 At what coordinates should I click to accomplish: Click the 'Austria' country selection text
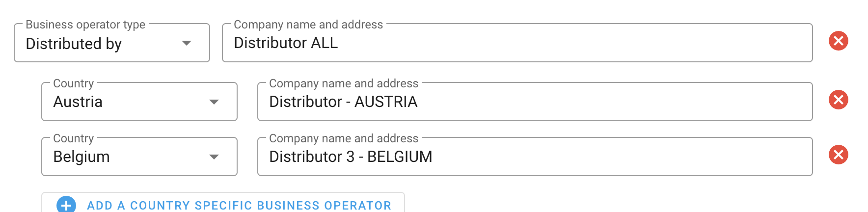click(x=78, y=102)
